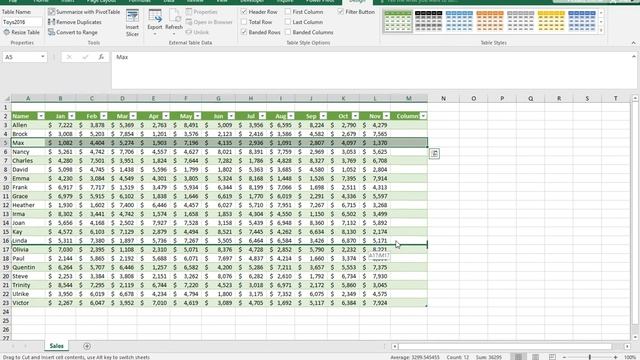Adjust the zoom slider handle
This screenshot has width=640, height=360.
click(590, 357)
